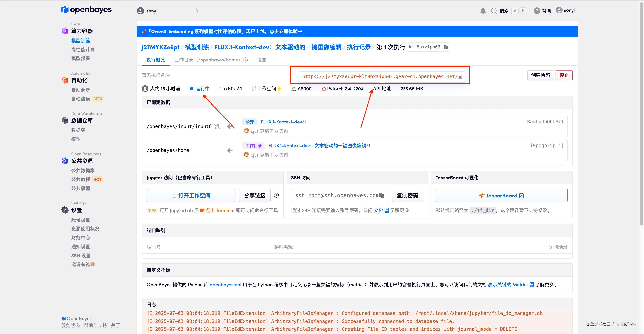Image resolution: width=644 pixels, height=334 pixels.
Task: Select 公共教程 in the sidebar
Action: click(80, 179)
